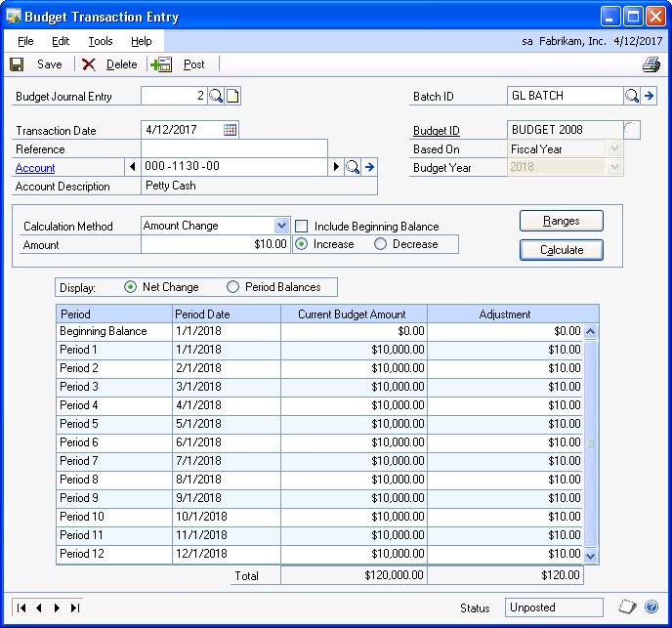
Task: Go to previous record navigation button
Action: click(x=39, y=607)
